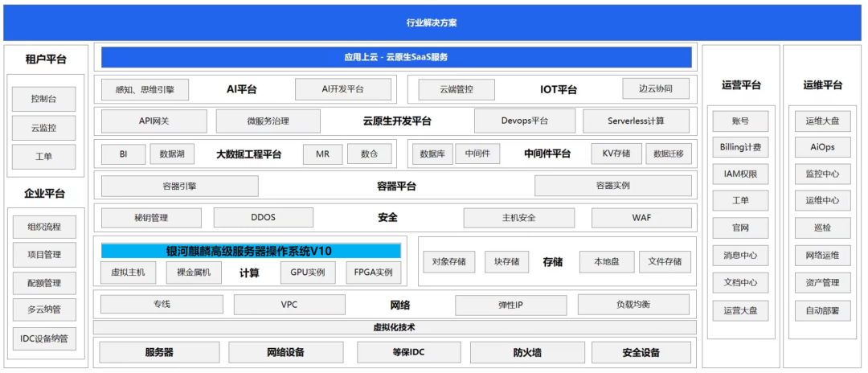The width and height of the screenshot is (868, 373).
Task: Open the 容器实例 box
Action: point(612,186)
